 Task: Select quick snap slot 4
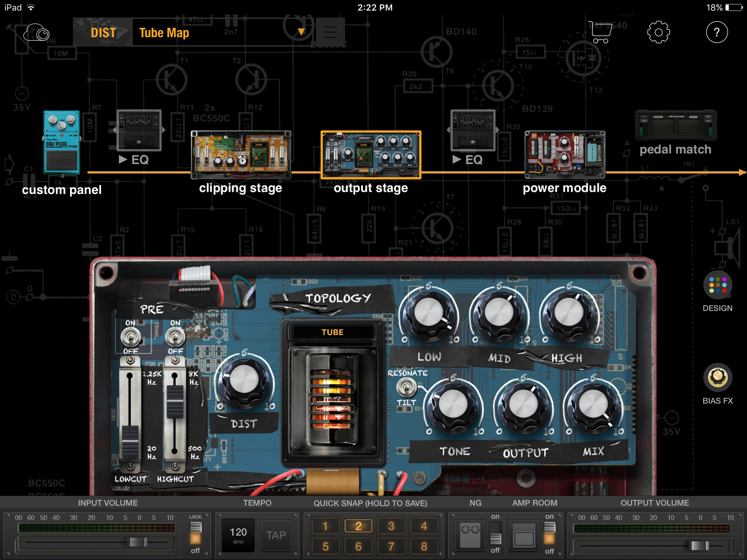(x=424, y=526)
